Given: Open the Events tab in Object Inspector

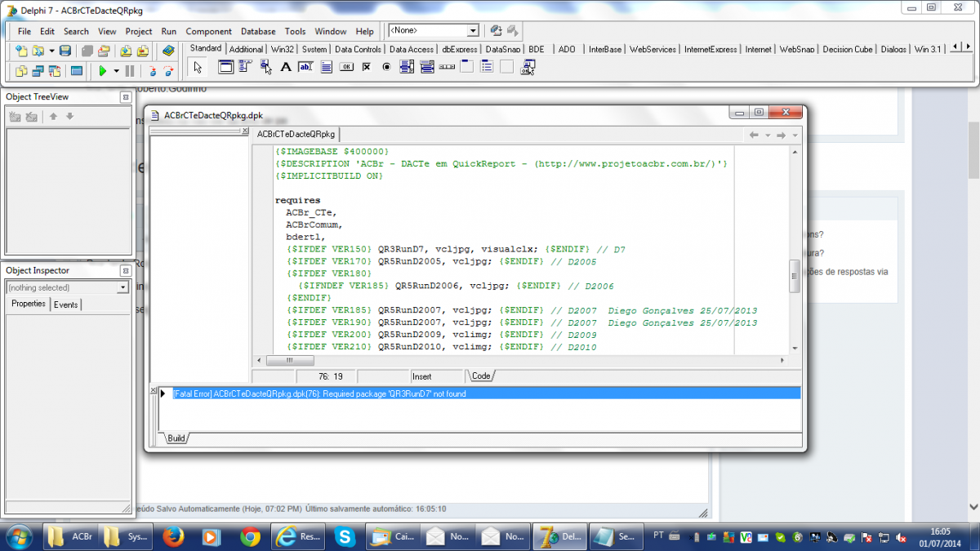Looking at the screenshot, I should pos(66,304).
